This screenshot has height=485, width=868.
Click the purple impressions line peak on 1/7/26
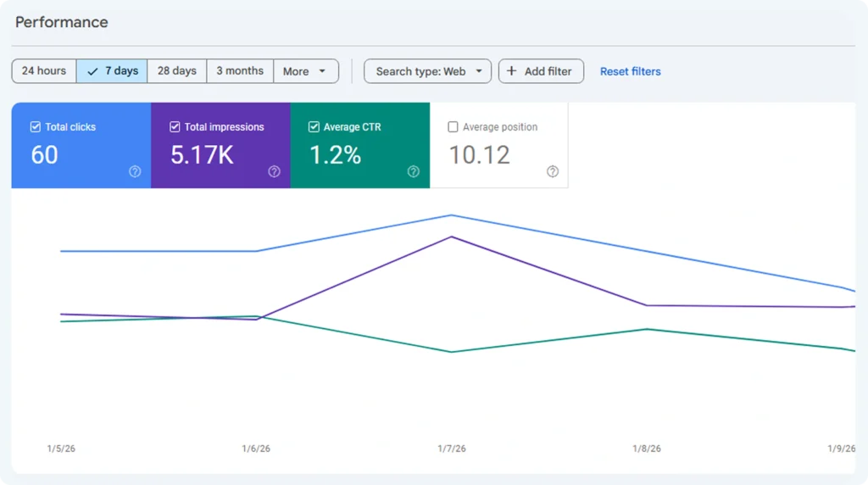pos(452,237)
